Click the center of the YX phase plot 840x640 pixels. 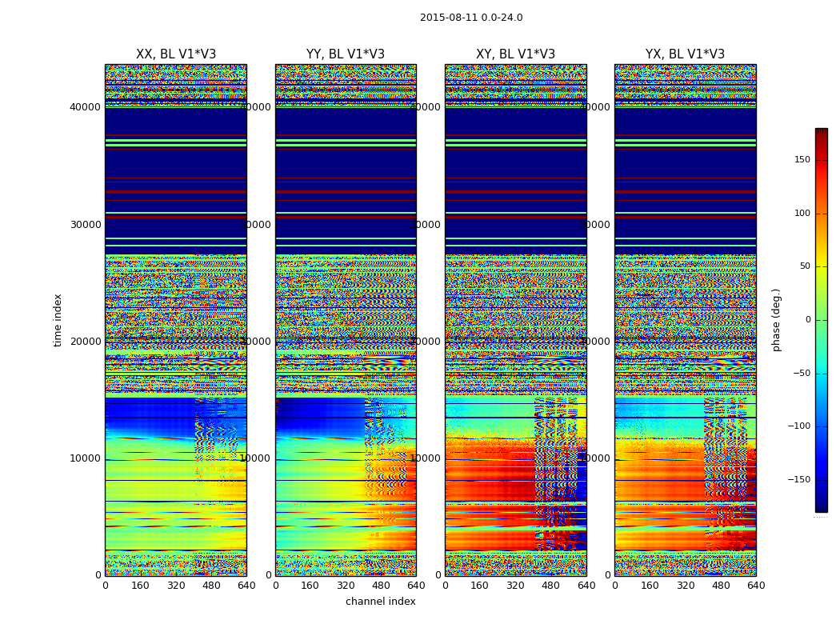click(x=685, y=320)
